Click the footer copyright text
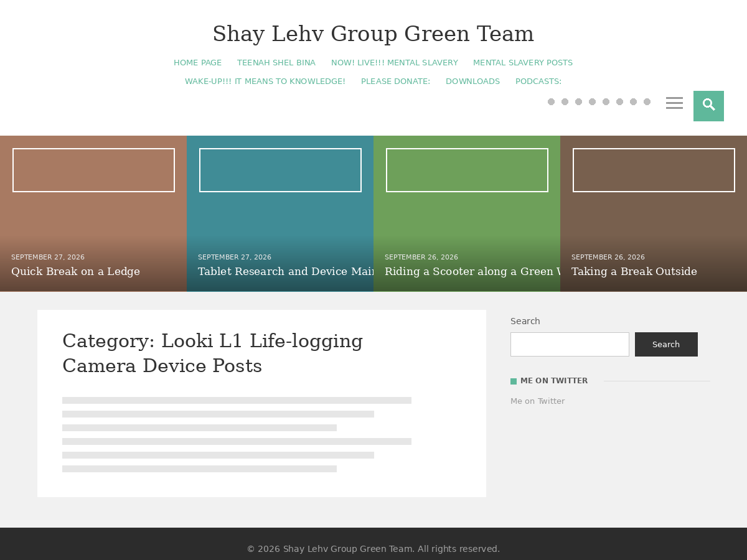747x560 pixels. 374,549
